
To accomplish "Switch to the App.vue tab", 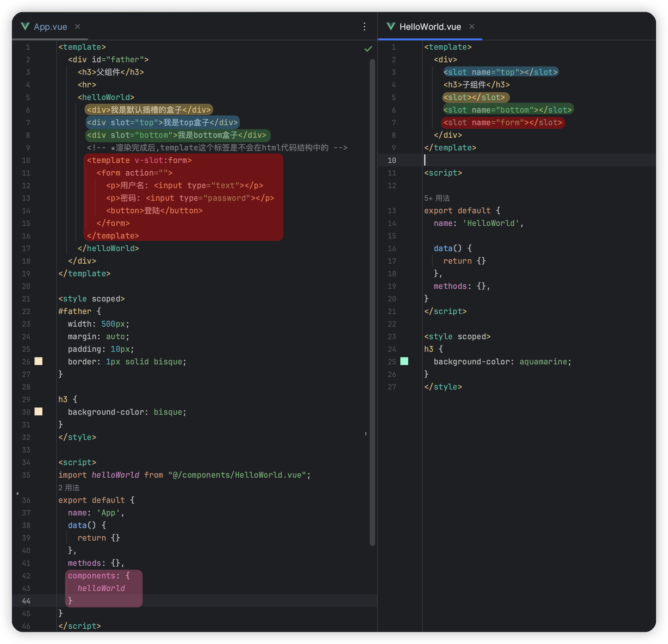I will (x=50, y=27).
